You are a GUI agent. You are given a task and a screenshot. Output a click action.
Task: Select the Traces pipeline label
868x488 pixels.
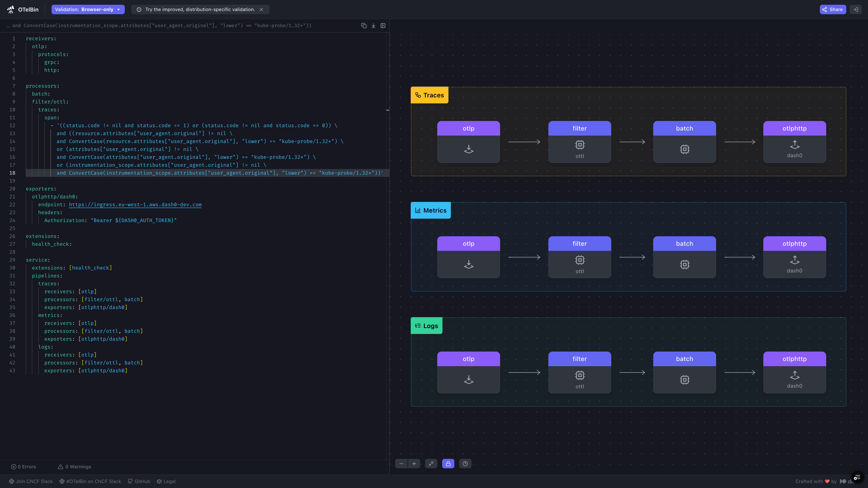pyautogui.click(x=430, y=95)
